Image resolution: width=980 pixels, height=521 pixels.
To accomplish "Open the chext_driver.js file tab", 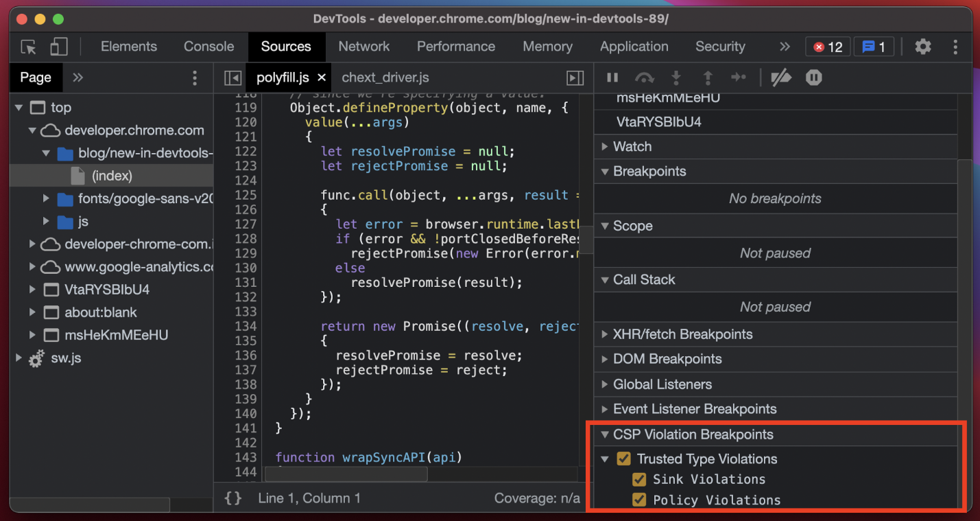I will pos(385,78).
